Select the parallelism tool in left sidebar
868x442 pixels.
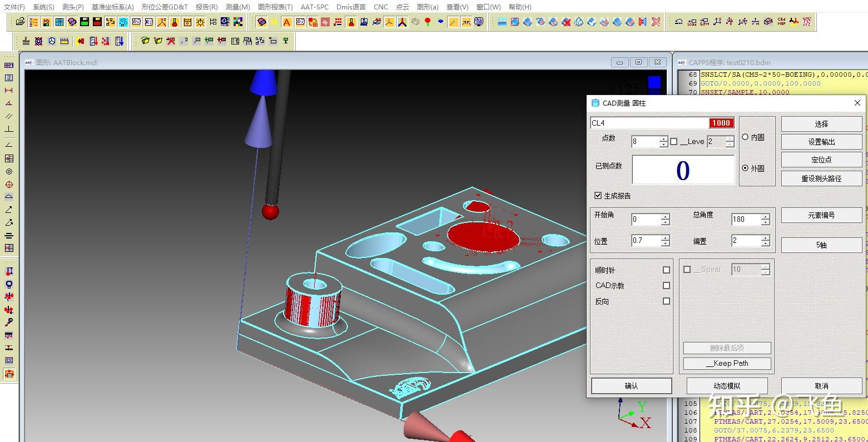tap(9, 116)
